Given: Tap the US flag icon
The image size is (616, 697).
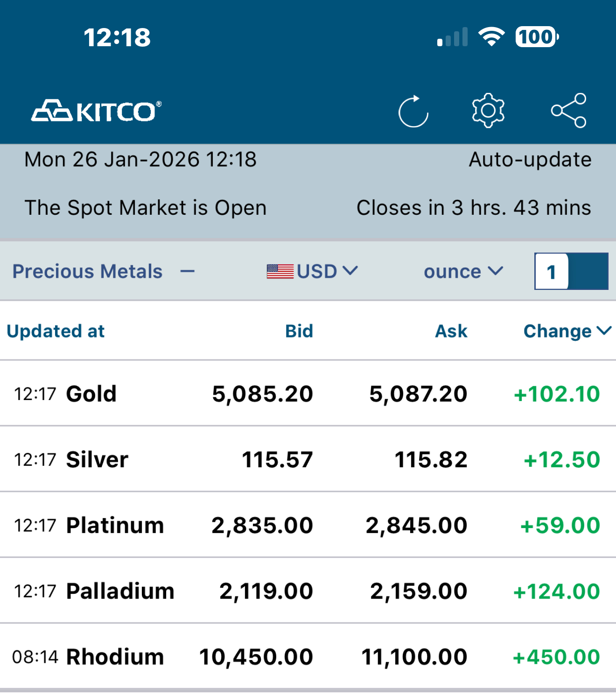Looking at the screenshot, I should (280, 271).
